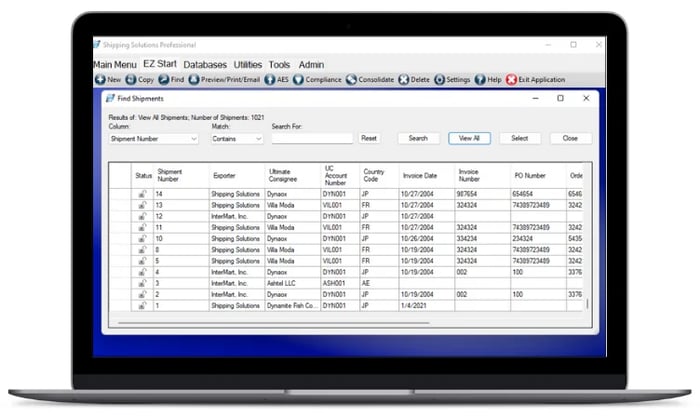
Task: Select the cell "Ashtel LLC"
Action: [292, 283]
